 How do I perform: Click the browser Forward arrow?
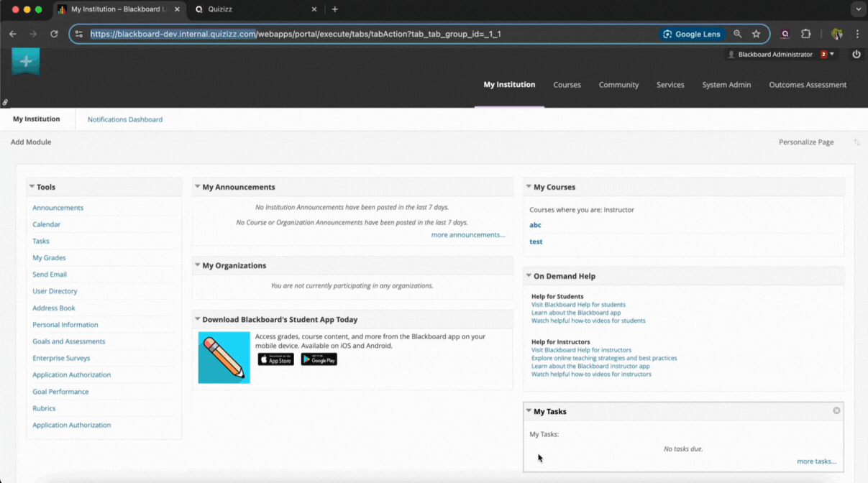coord(33,34)
